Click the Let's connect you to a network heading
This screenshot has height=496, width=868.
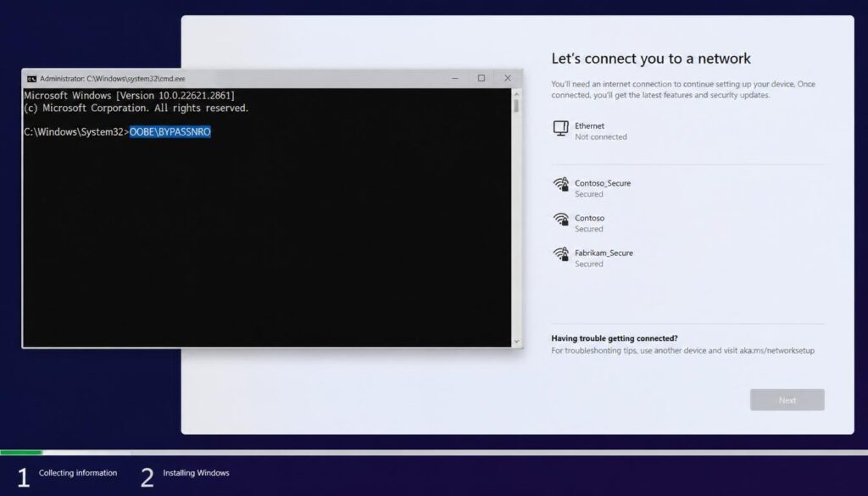coord(651,59)
